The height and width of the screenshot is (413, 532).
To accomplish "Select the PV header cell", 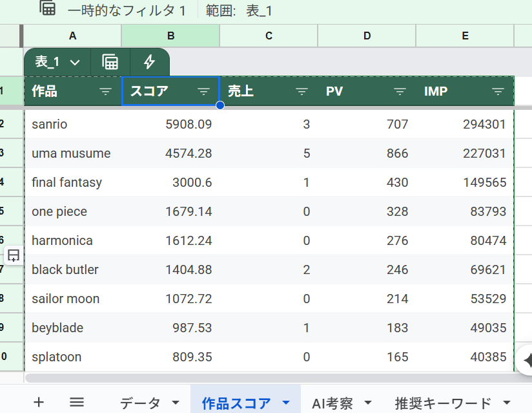I will pyautogui.click(x=367, y=91).
